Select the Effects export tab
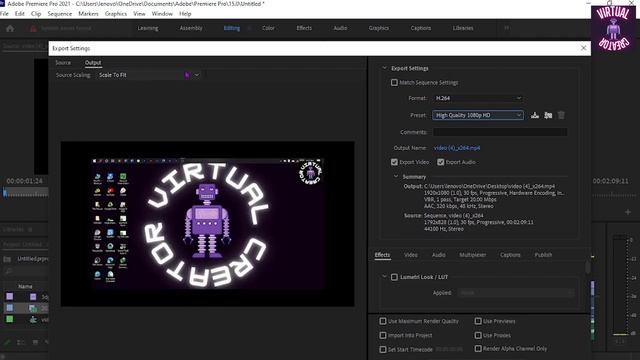Screen dimensions: 640x360 coord(382,255)
